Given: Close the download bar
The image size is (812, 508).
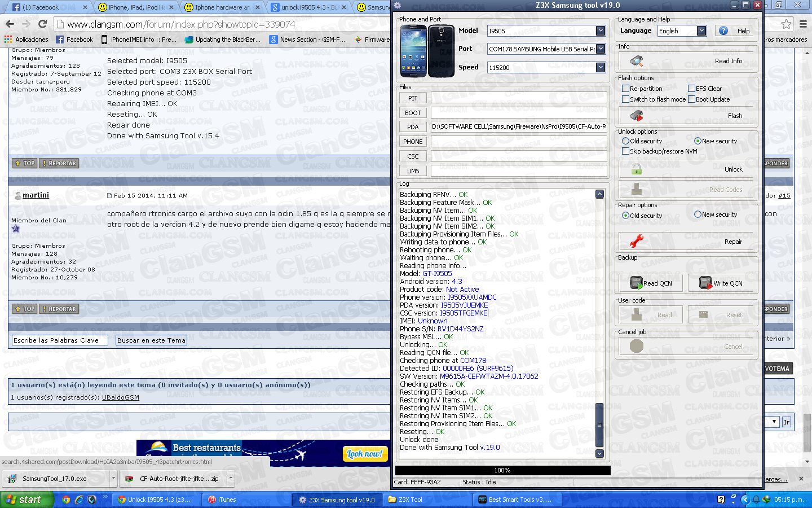Looking at the screenshot, I should [801, 479].
